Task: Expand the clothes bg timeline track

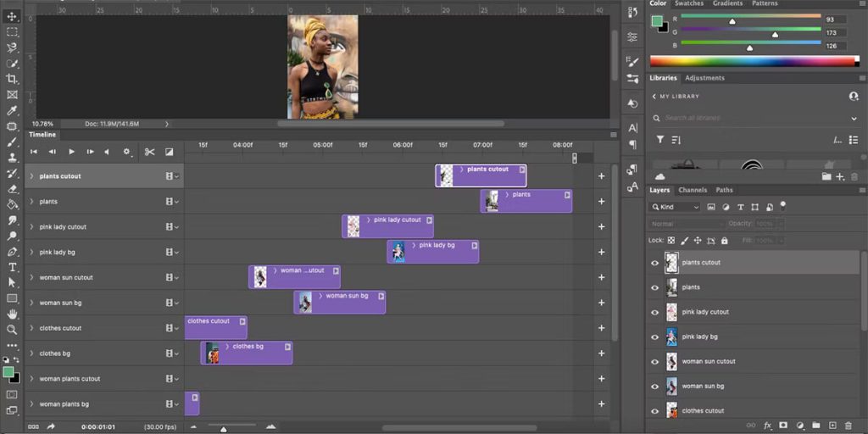Action: click(x=31, y=353)
